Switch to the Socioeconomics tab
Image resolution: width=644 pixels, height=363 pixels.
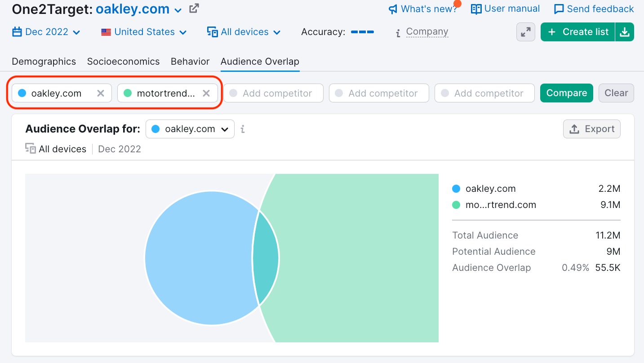coord(123,62)
